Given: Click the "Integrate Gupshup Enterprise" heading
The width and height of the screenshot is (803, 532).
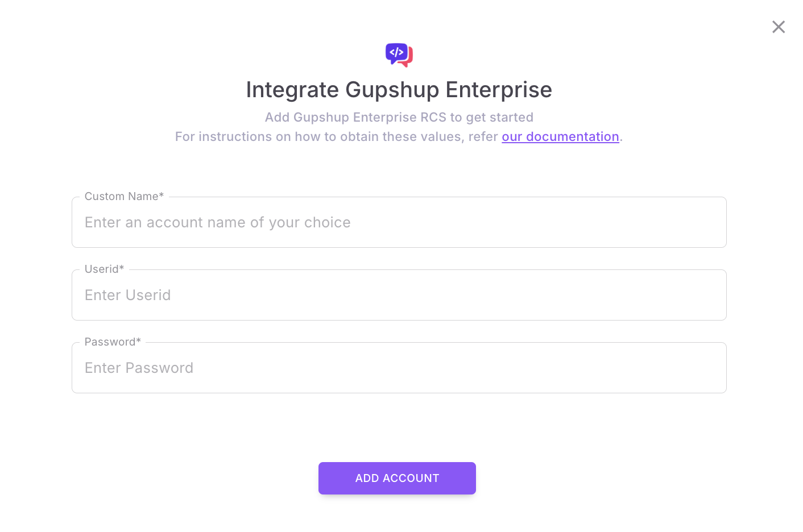Looking at the screenshot, I should (x=399, y=90).
